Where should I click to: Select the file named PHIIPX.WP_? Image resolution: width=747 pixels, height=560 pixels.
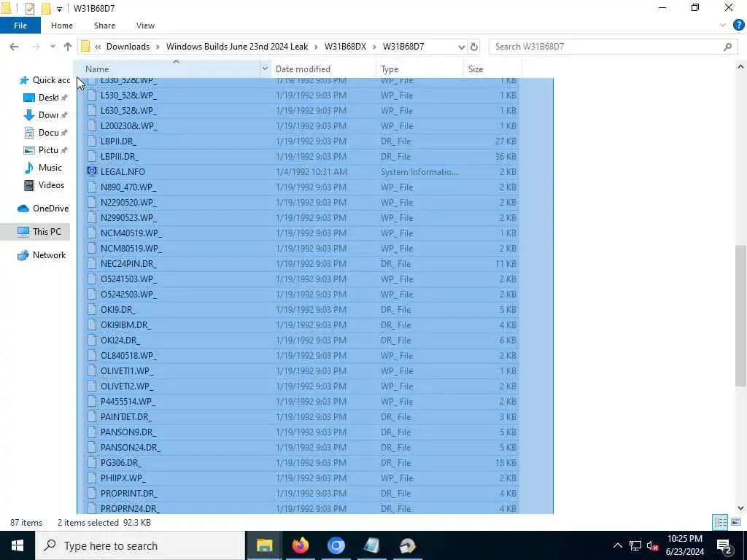[x=123, y=478]
